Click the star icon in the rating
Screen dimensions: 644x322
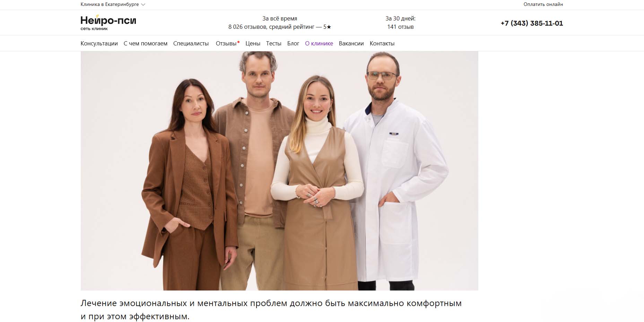(329, 27)
